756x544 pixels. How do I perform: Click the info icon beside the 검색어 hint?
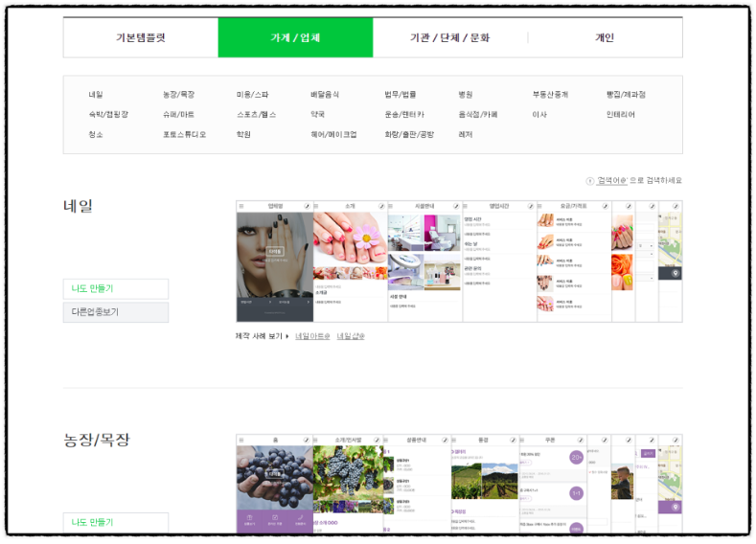[x=590, y=180]
